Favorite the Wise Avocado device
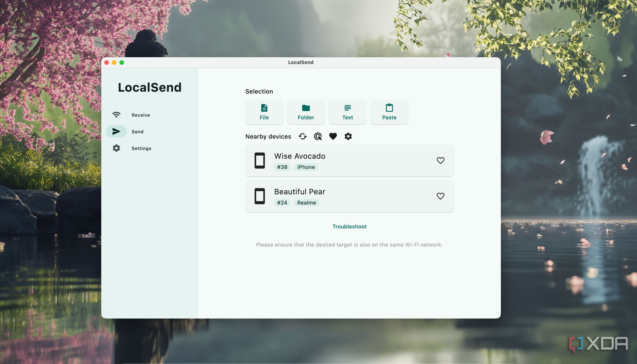 pyautogui.click(x=440, y=160)
